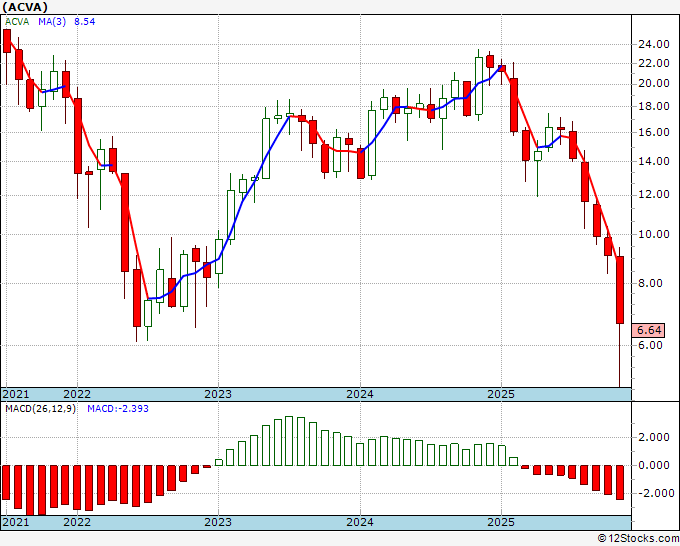Click 2024 on the price chart timeline
680x546 pixels.
coord(360,394)
